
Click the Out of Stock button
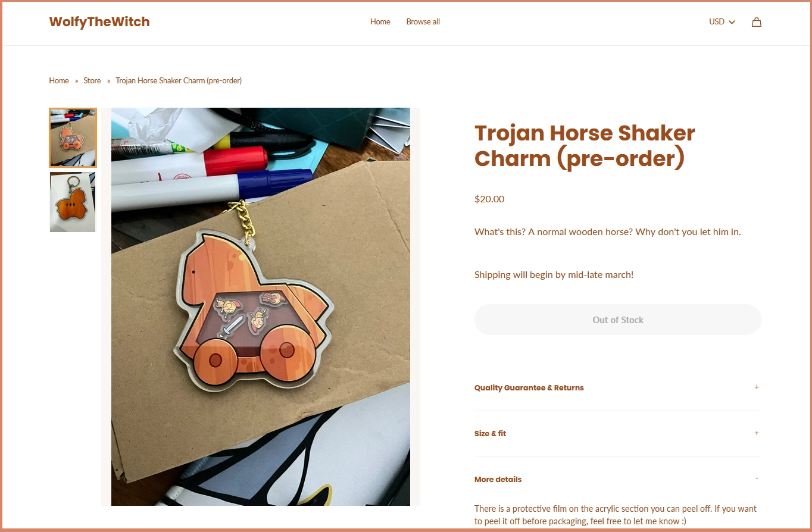(618, 320)
